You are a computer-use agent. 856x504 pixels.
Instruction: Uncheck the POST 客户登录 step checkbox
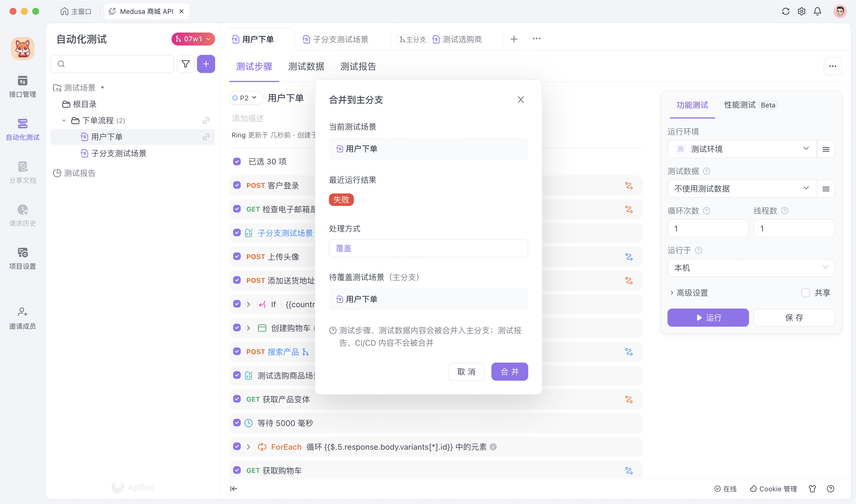tap(237, 186)
